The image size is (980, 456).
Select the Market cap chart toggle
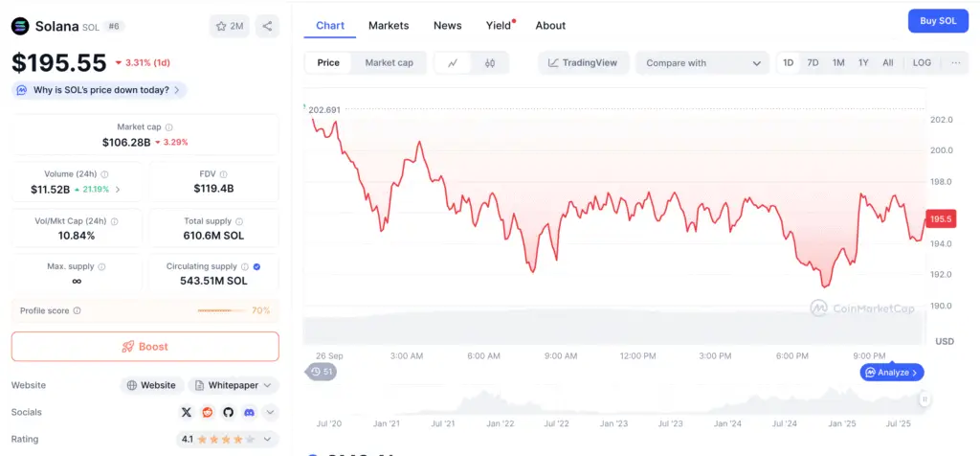pos(389,63)
